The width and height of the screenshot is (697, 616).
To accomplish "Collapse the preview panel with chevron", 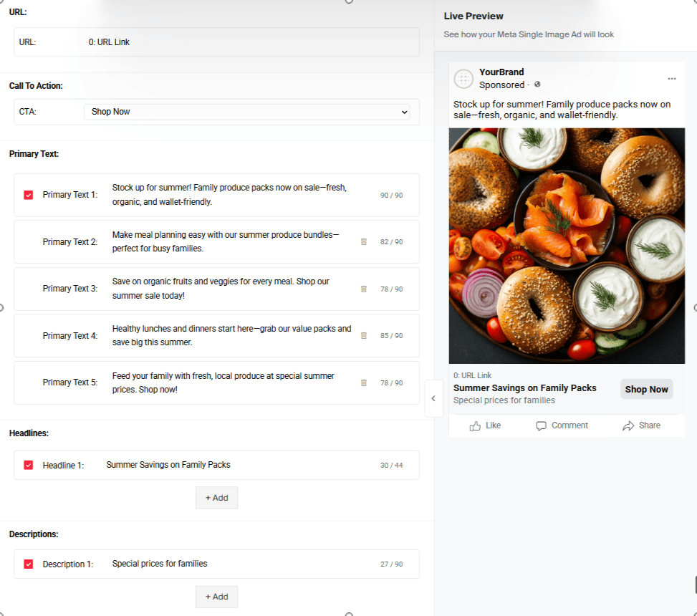I will pos(433,396).
